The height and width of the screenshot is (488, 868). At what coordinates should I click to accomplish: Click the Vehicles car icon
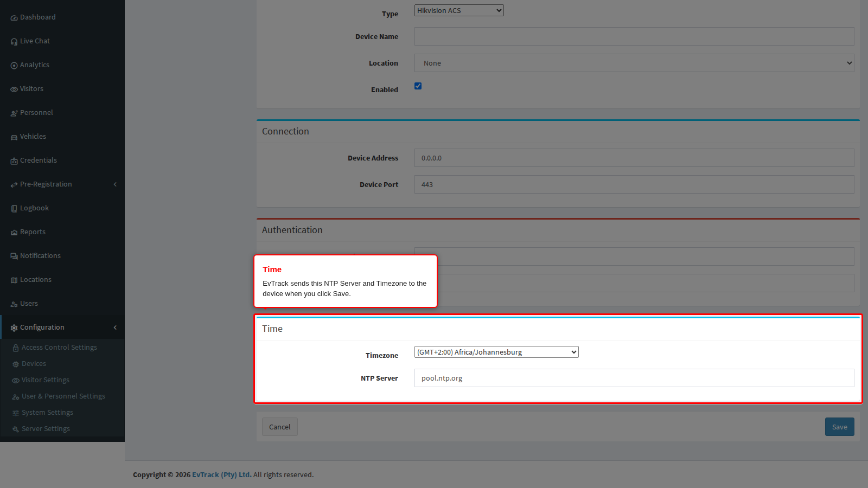click(x=14, y=137)
